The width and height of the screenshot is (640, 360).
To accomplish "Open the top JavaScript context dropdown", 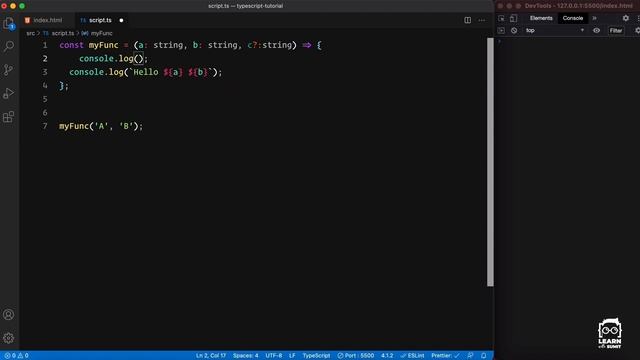I will [554, 31].
